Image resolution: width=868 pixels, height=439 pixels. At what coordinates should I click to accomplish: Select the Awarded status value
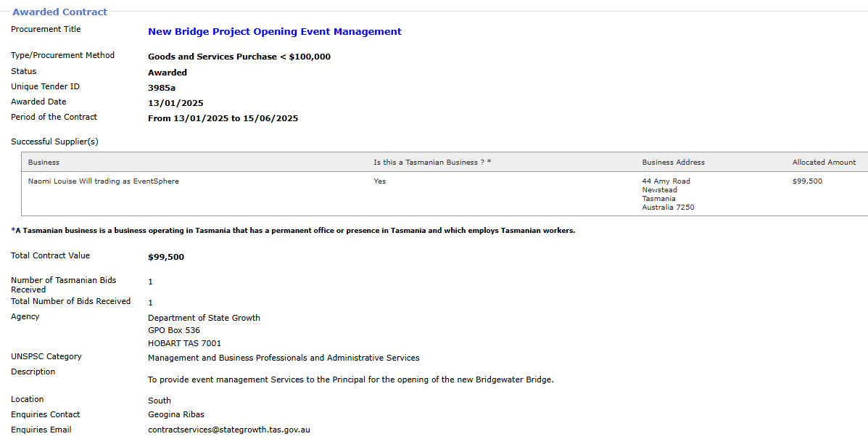(168, 73)
